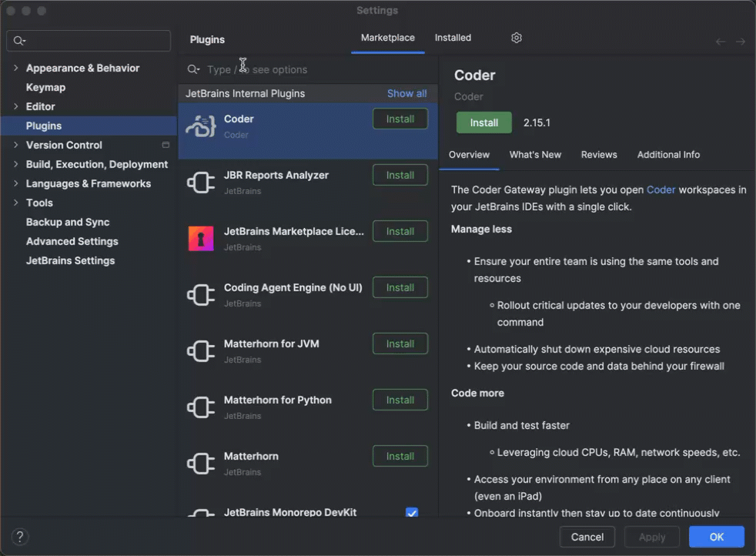Click the help question-mark icon
The height and width of the screenshot is (556, 756).
tap(19, 537)
